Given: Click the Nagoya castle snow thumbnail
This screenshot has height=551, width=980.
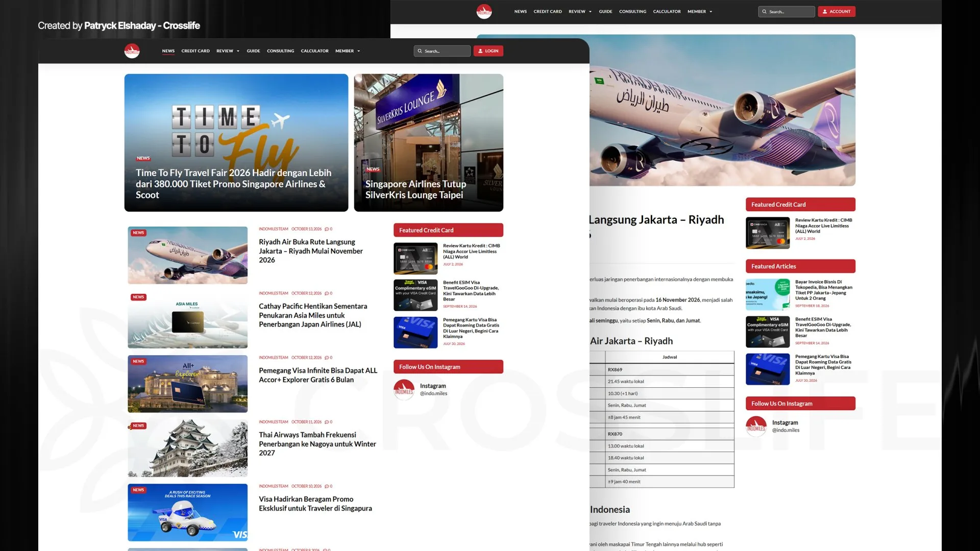Looking at the screenshot, I should (187, 448).
